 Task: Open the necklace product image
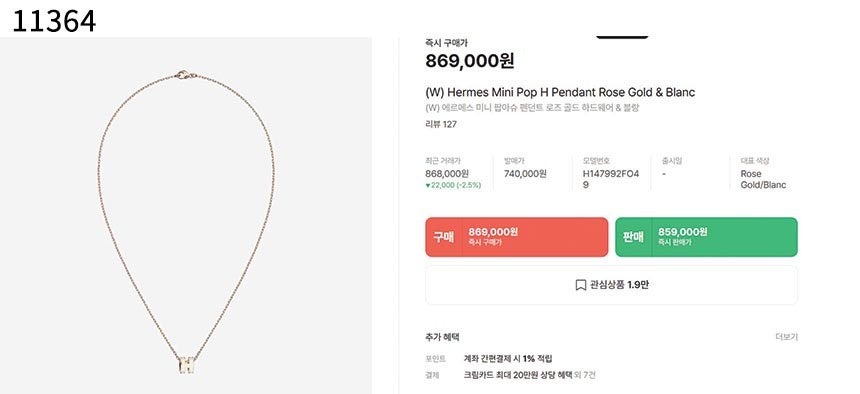tap(186, 216)
